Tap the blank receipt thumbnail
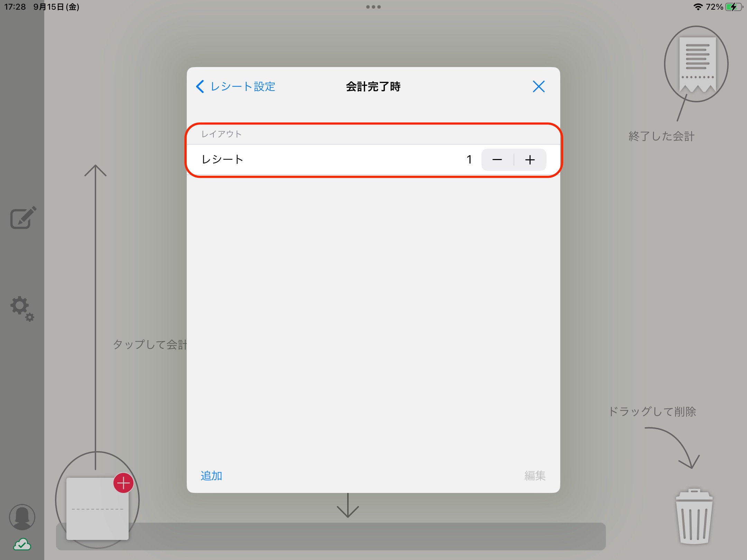The height and width of the screenshot is (560, 747). coord(97,509)
